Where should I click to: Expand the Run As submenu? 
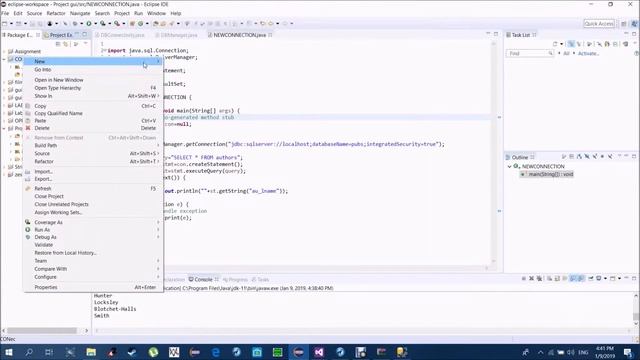pyautogui.click(x=93, y=230)
